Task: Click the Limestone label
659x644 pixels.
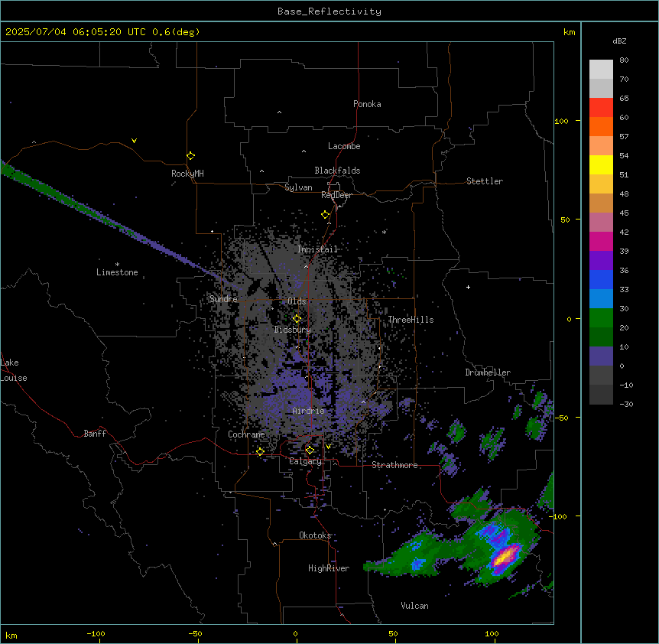Action: pos(117,272)
